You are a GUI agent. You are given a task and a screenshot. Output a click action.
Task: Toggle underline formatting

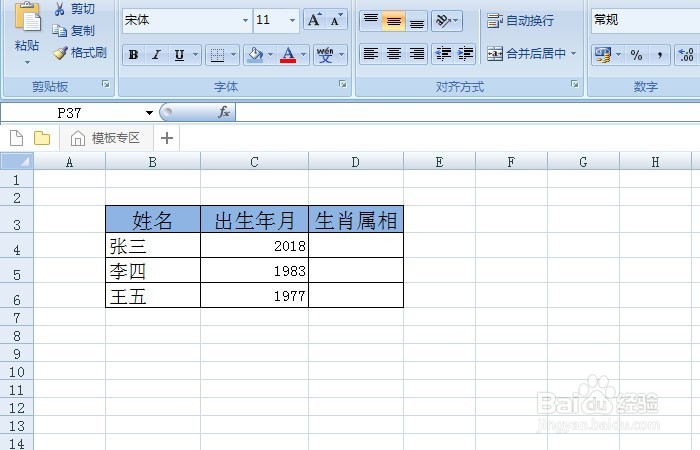(x=179, y=55)
